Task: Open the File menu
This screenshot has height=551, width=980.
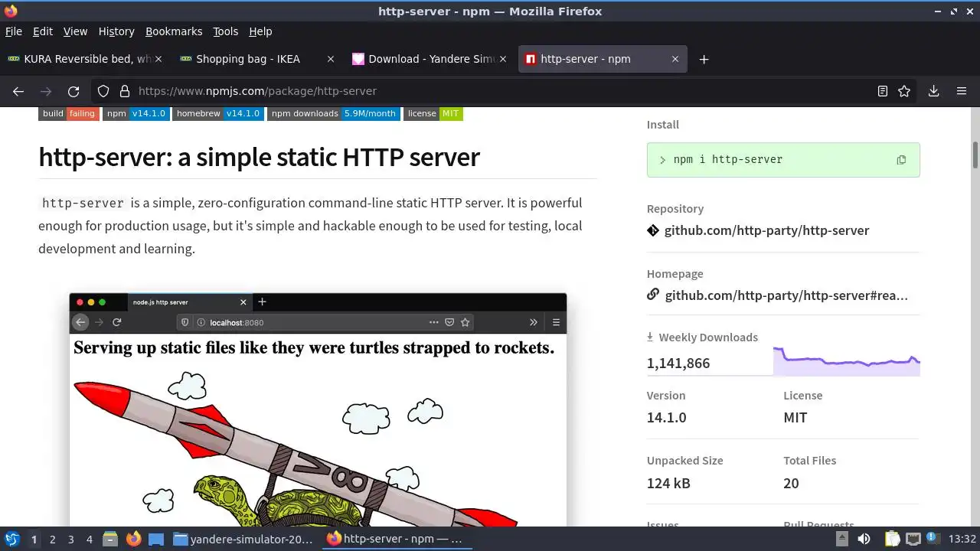Action: pos(14,31)
